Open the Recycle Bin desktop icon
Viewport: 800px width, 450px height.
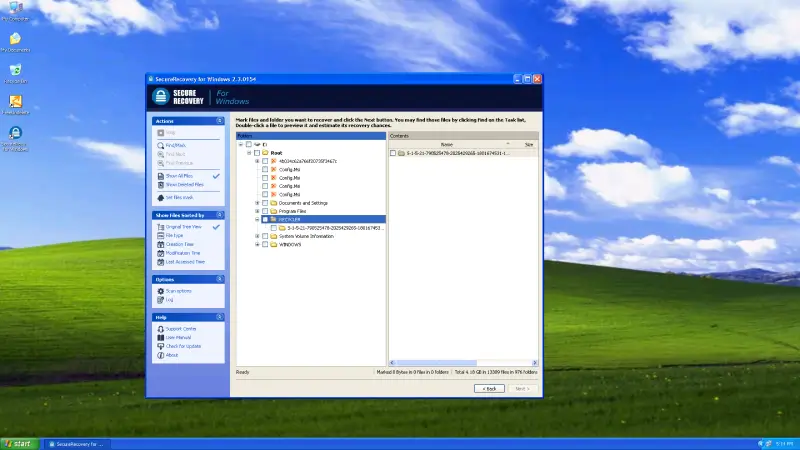15,70
